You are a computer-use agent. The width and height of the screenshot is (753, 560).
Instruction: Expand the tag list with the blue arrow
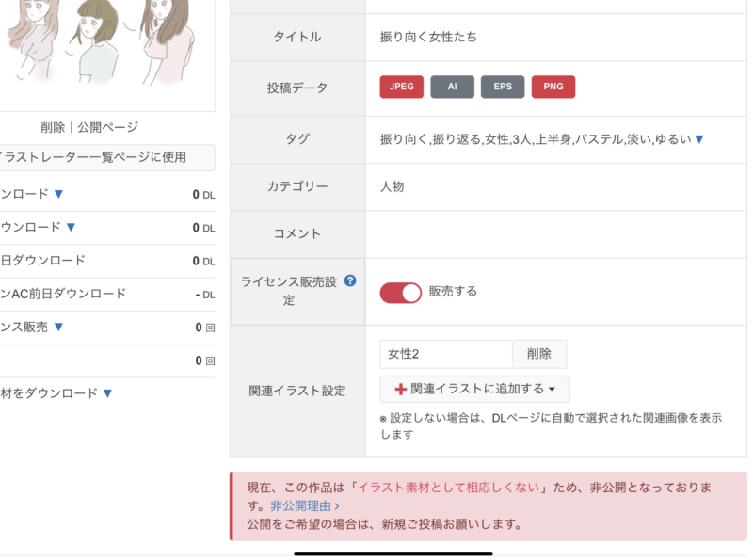tap(699, 139)
